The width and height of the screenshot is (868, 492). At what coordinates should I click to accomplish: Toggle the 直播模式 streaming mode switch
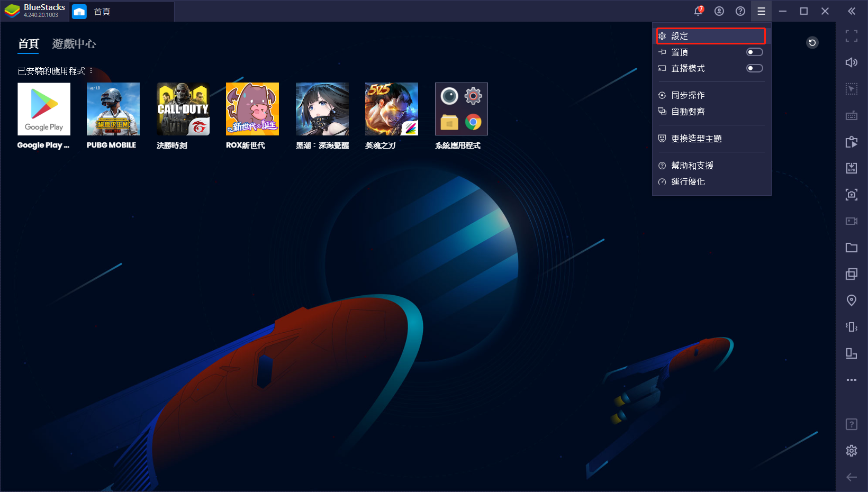tap(754, 68)
